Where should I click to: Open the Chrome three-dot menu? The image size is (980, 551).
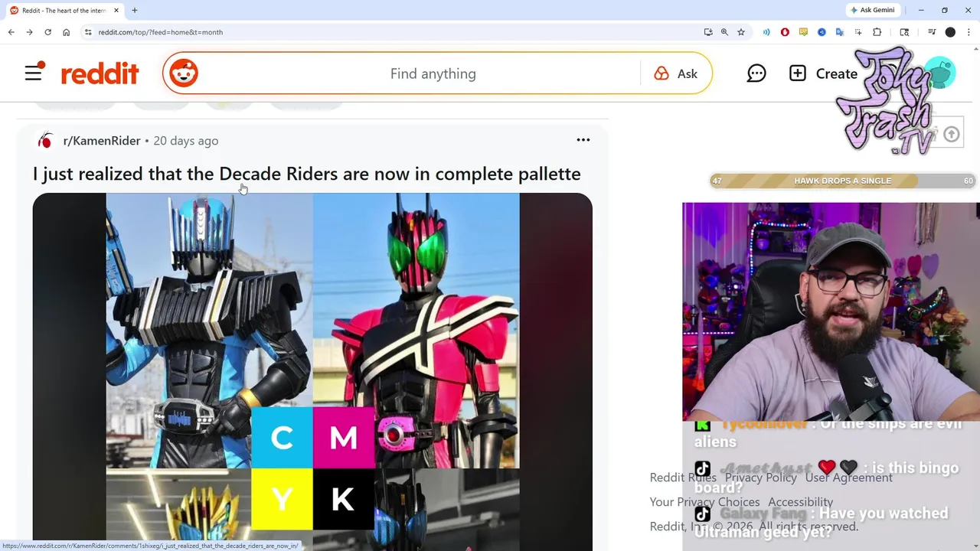(x=967, y=32)
